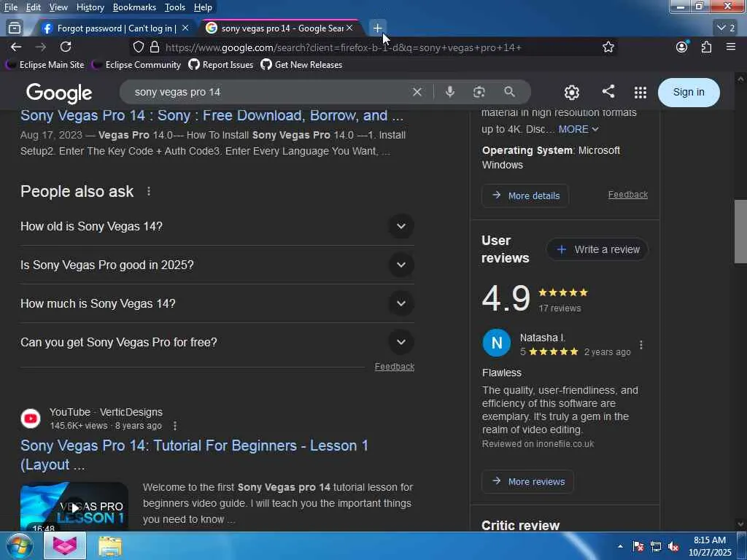The width and height of the screenshot is (747, 560).
Task: Open Windows Explorer folder on taskbar
Action: coord(111,546)
